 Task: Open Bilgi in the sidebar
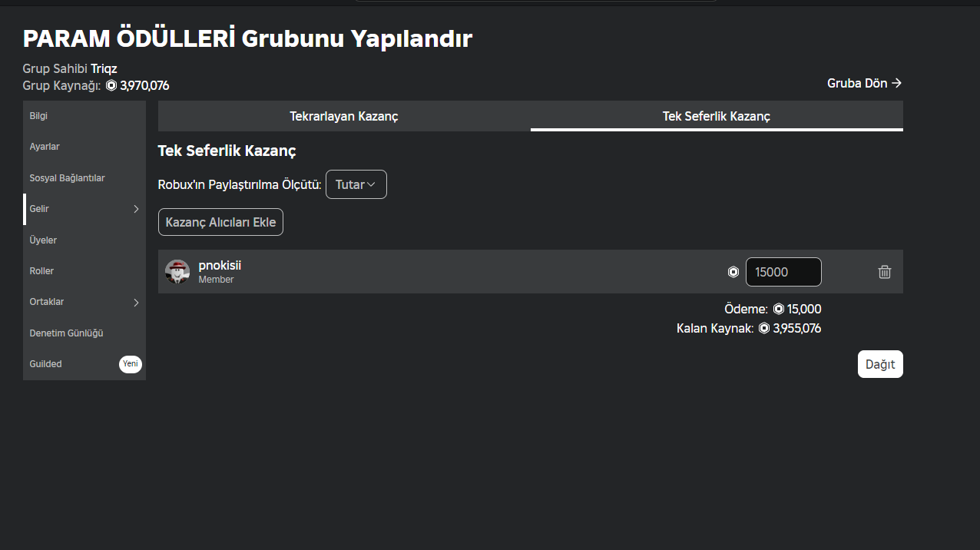(x=38, y=116)
